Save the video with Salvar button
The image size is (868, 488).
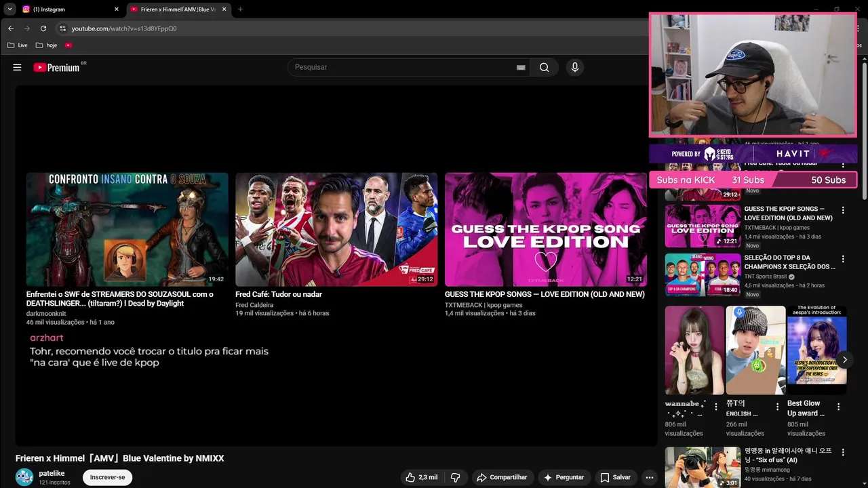click(x=616, y=477)
